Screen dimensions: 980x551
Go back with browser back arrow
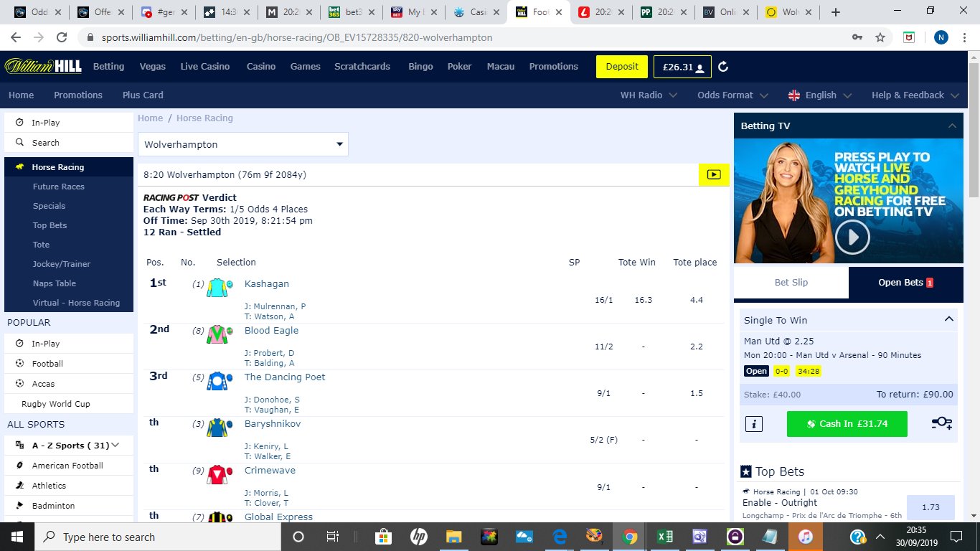click(16, 37)
